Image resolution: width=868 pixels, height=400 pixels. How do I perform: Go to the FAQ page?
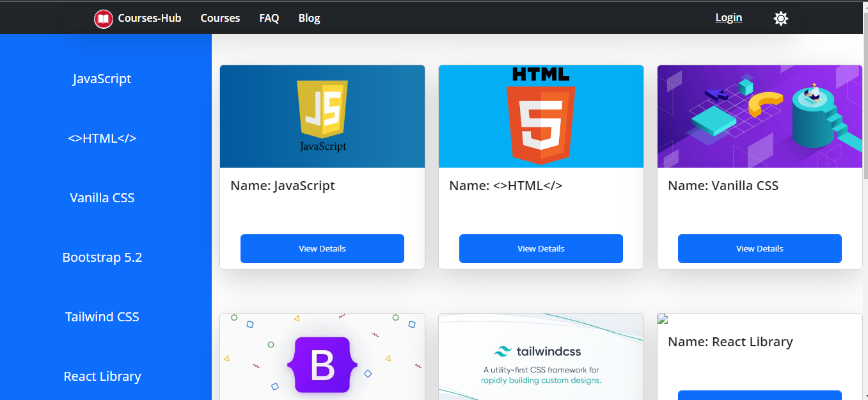[269, 18]
